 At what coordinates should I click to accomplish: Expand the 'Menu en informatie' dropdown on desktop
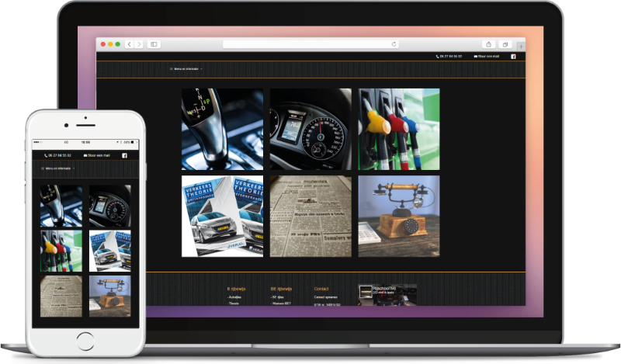187,68
